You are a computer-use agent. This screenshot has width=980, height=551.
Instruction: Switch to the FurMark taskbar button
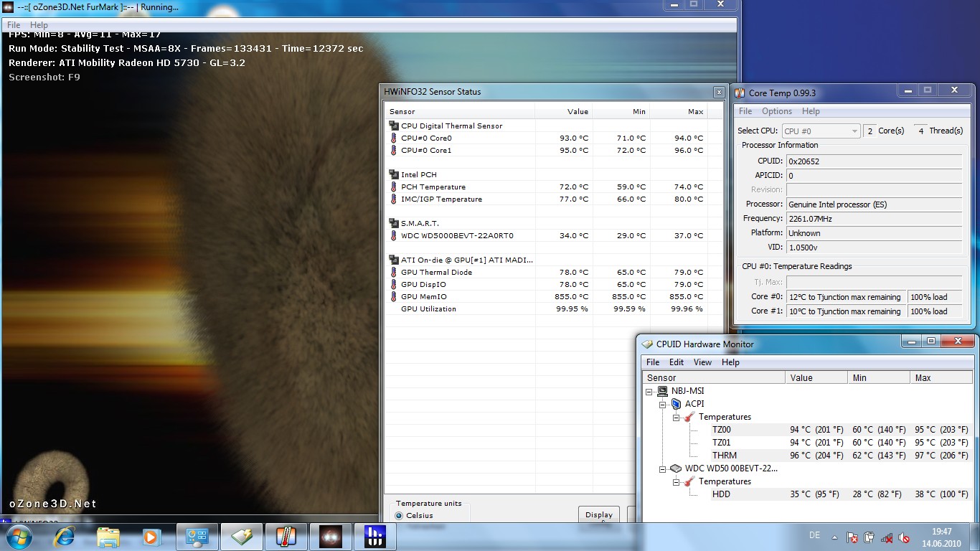click(331, 537)
